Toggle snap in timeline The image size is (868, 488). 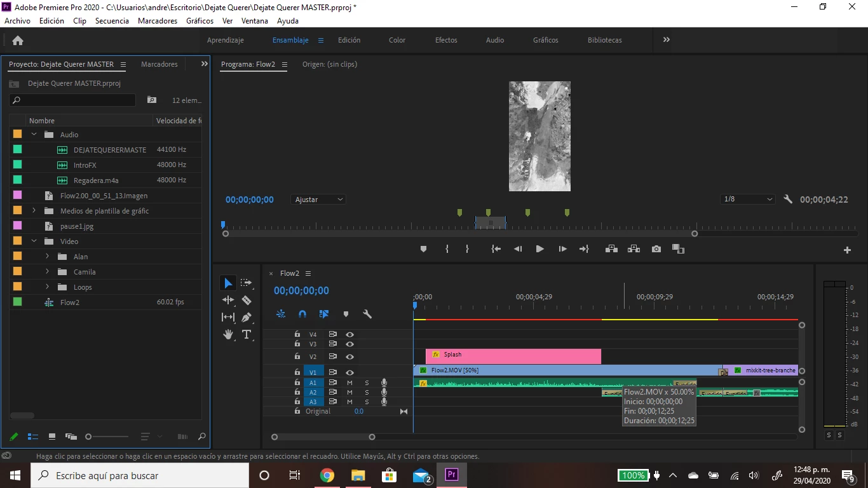(x=302, y=314)
